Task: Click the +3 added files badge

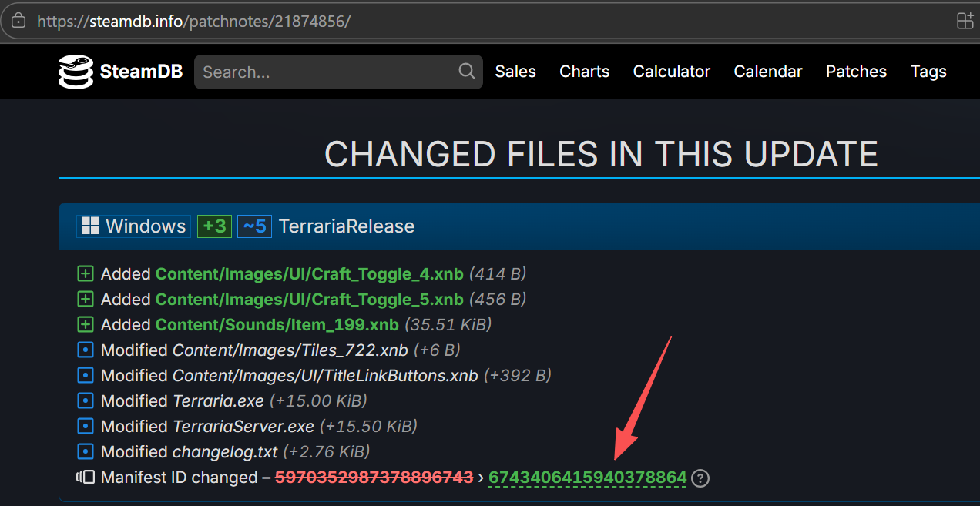Action: pos(215,226)
